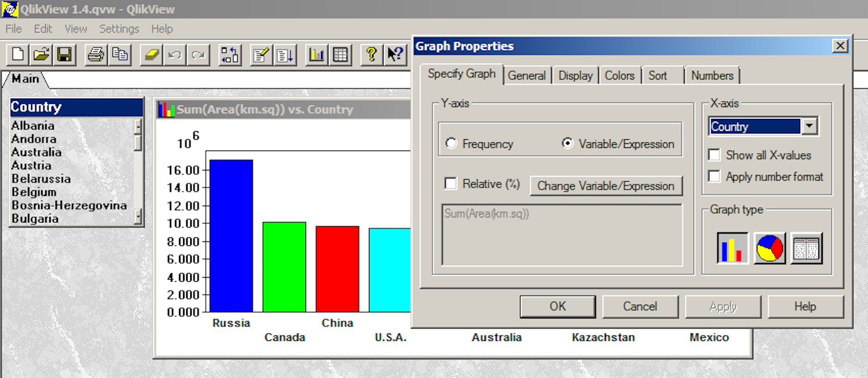Select Australia in the Country list
868x378 pixels.
click(37, 152)
